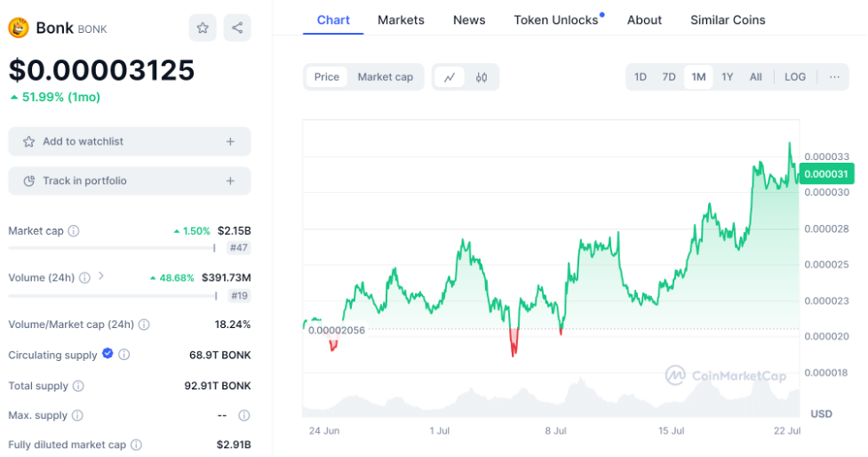Switch to the News tab
Viewport: 868px width, 457px height.
pyautogui.click(x=469, y=20)
